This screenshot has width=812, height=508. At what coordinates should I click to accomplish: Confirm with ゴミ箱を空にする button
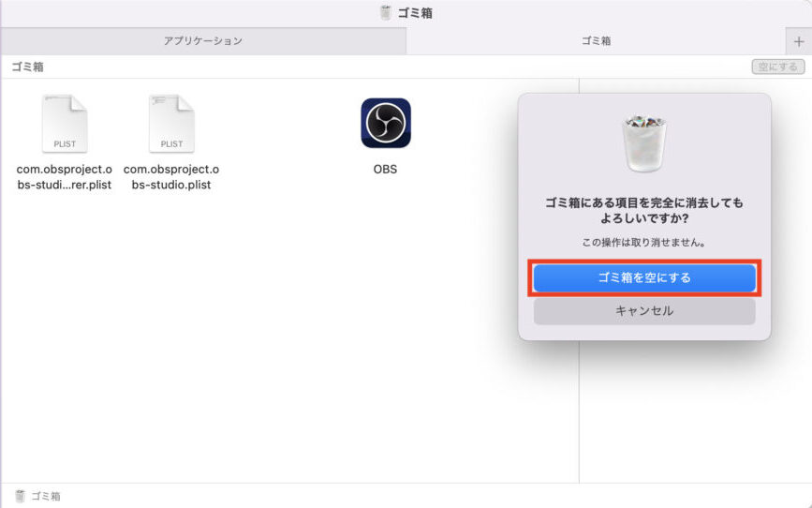644,277
